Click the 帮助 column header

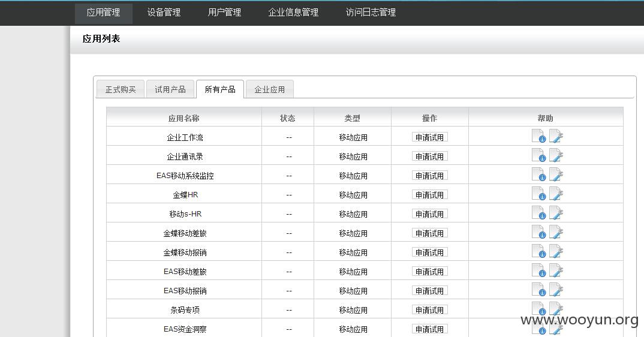click(546, 118)
